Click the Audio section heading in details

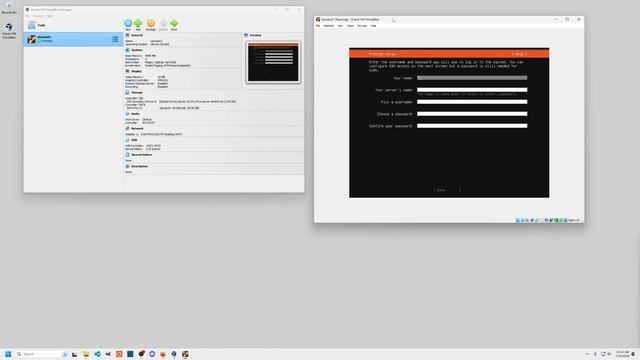click(x=135, y=114)
